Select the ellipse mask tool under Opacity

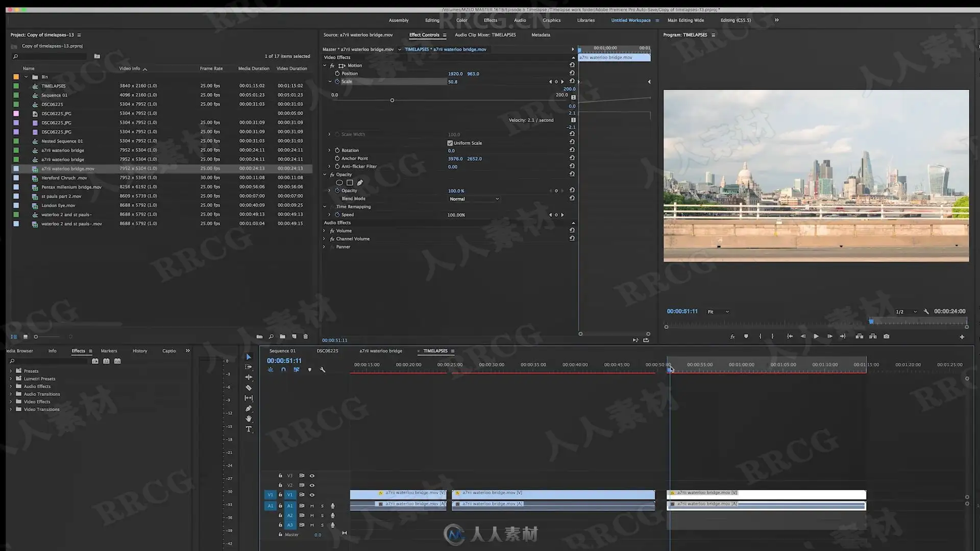point(339,183)
